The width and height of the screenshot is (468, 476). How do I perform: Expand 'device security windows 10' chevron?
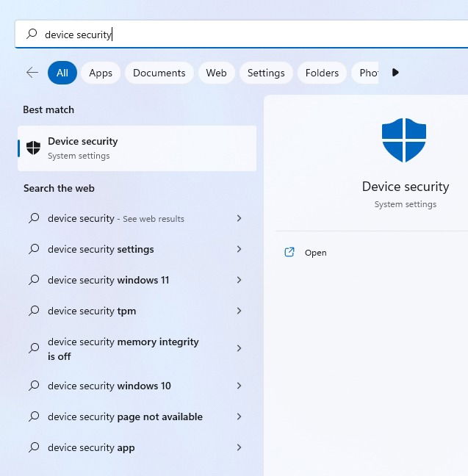pos(239,386)
